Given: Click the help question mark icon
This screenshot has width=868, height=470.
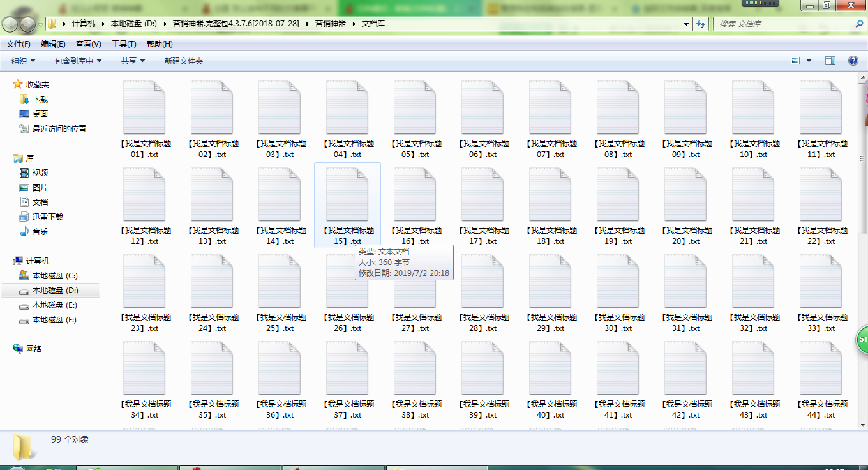Looking at the screenshot, I should coord(853,61).
